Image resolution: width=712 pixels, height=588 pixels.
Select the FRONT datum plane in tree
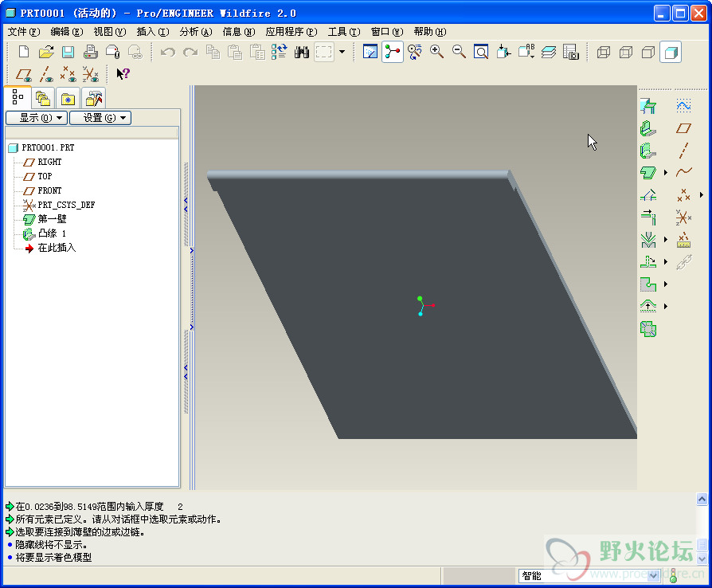[x=49, y=190]
